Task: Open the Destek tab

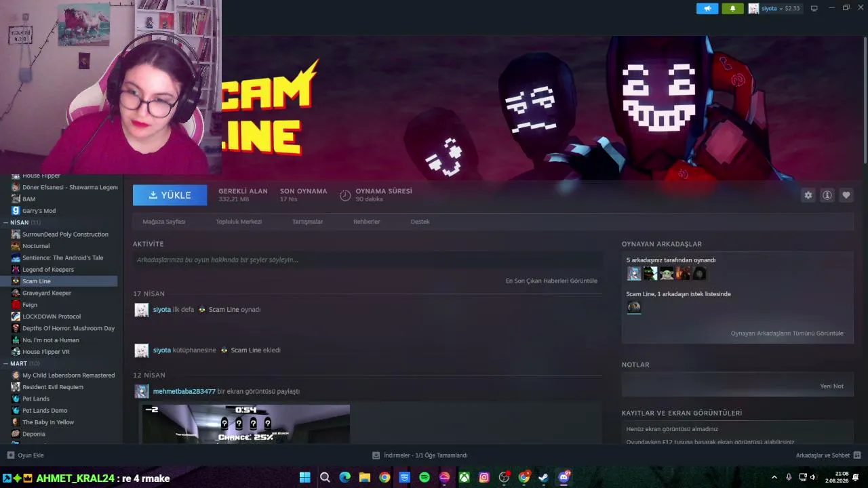Action: click(420, 222)
